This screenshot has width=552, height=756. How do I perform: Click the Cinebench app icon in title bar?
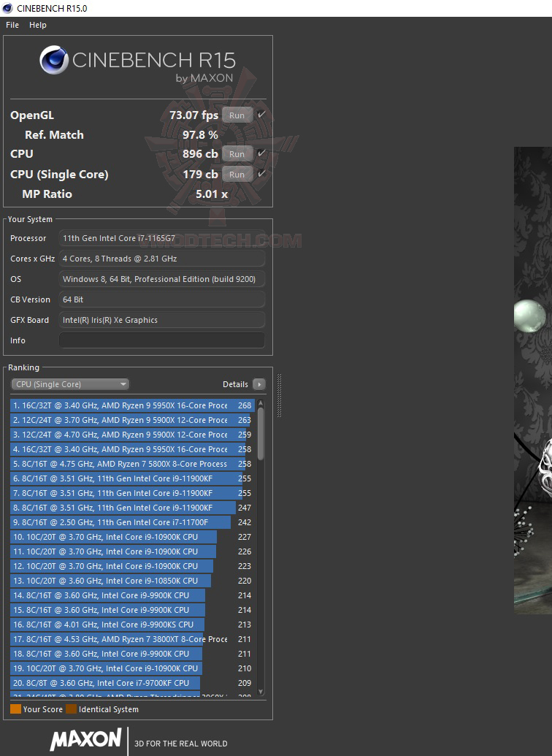(x=7, y=8)
